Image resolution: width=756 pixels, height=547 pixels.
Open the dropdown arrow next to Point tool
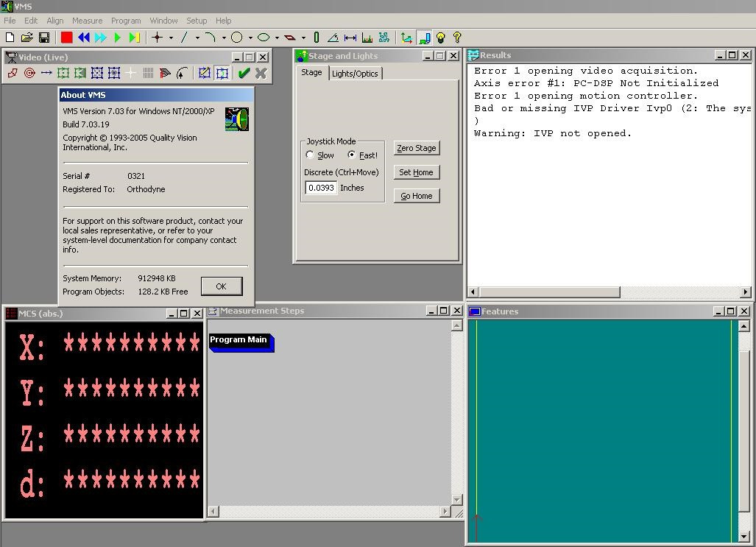tap(171, 38)
